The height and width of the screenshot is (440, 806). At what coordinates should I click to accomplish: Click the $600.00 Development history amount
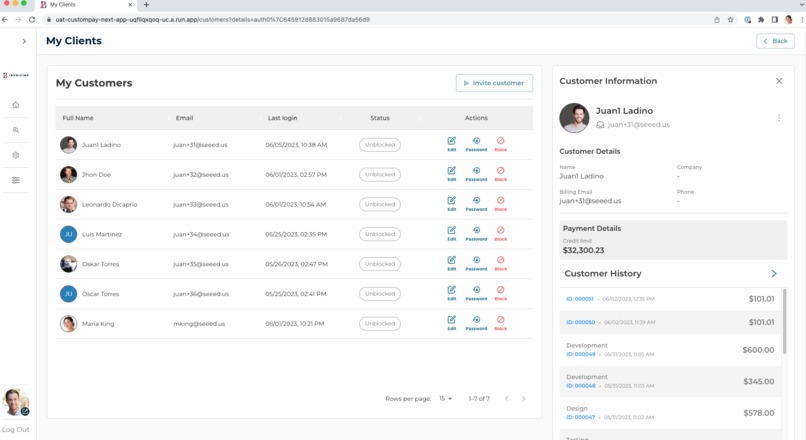[758, 350]
